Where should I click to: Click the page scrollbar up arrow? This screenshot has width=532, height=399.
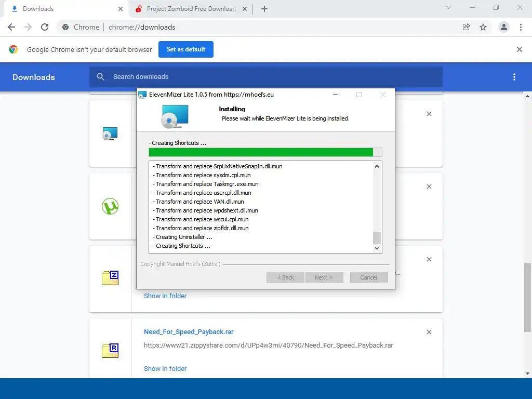[528, 96]
